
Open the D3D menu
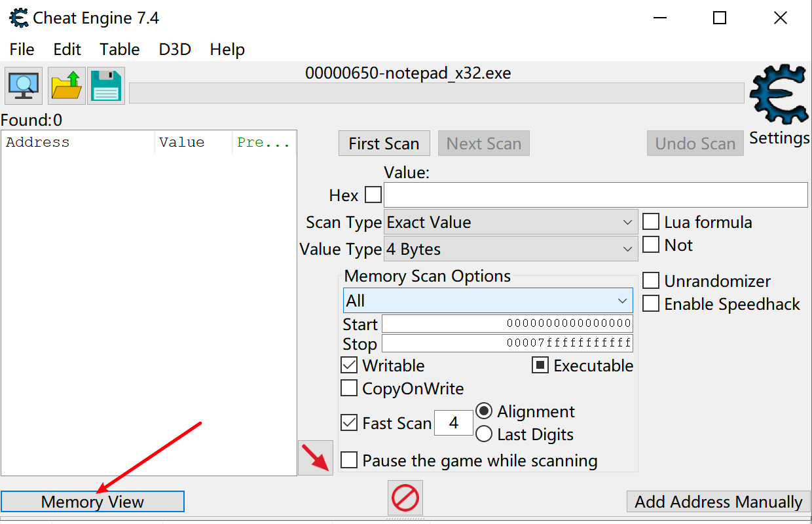coord(174,49)
